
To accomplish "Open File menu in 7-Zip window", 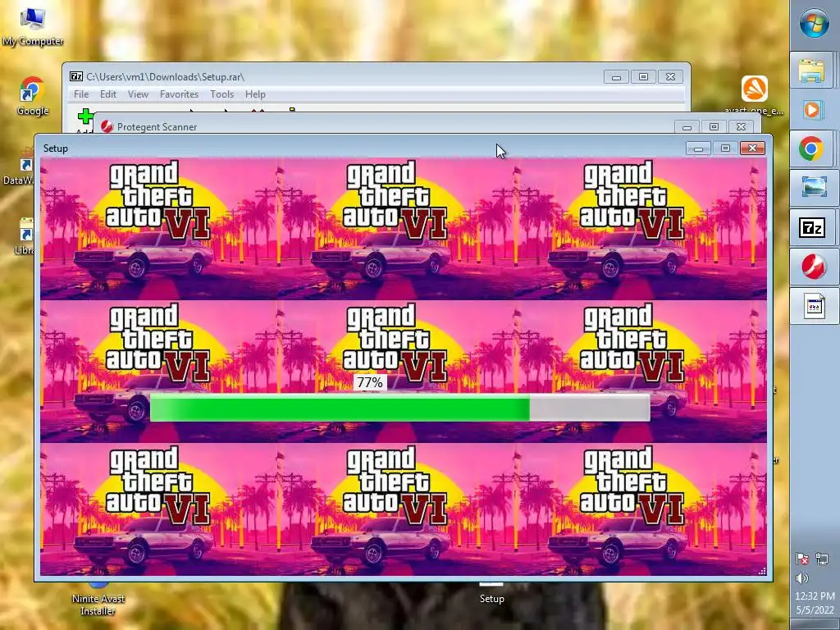I will tap(81, 94).
